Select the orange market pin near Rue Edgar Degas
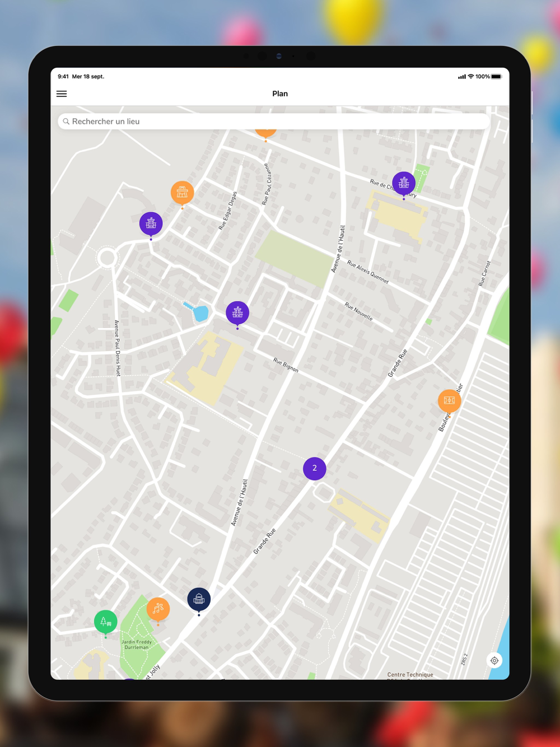The height and width of the screenshot is (747, 560). point(182,193)
